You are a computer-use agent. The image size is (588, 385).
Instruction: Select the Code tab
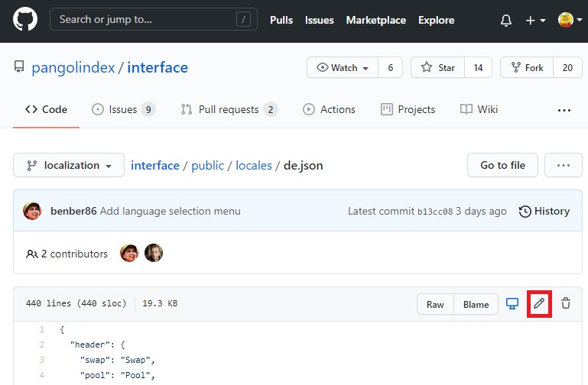[46, 109]
